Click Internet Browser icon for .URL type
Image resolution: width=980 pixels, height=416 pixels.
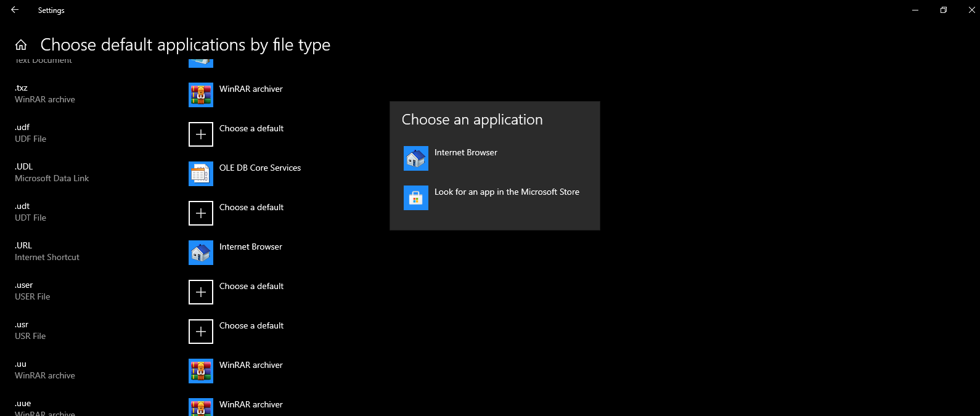201,253
